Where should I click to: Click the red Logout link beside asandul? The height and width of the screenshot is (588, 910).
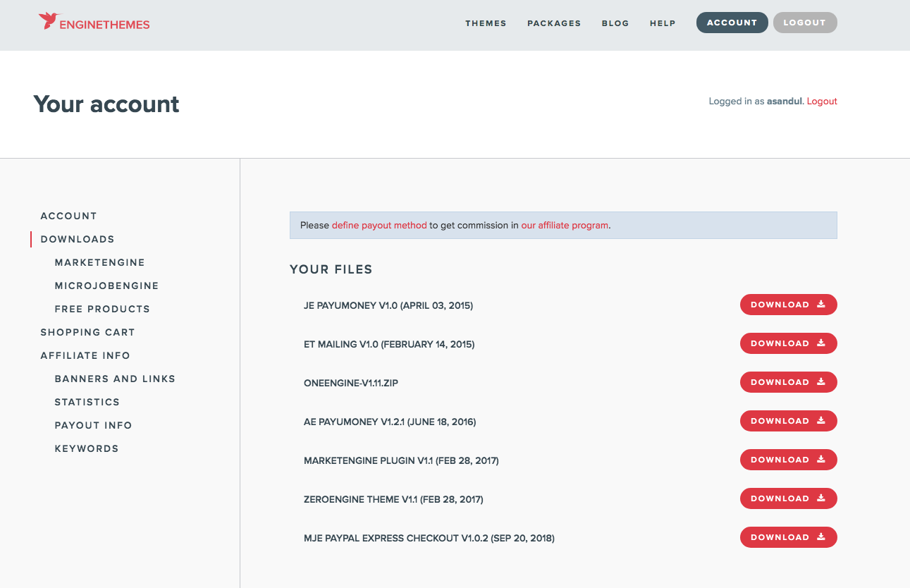click(x=822, y=102)
